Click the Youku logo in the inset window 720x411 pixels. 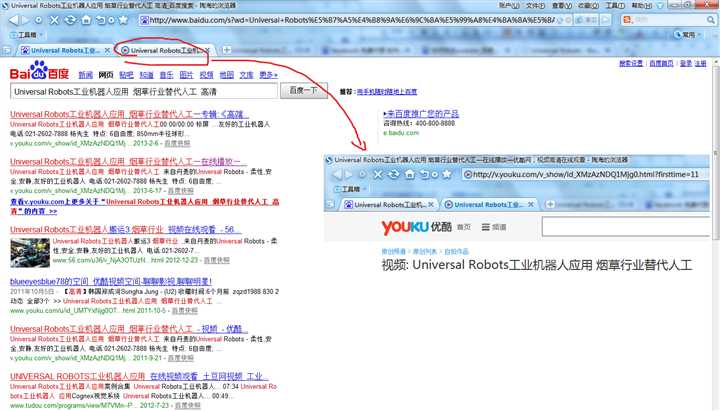tap(416, 227)
